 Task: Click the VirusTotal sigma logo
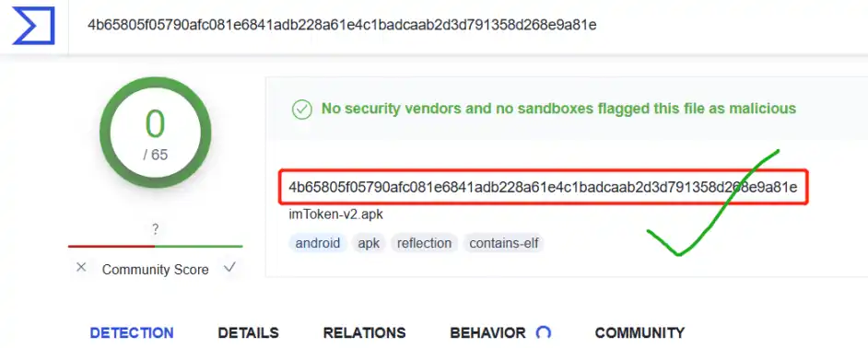(33, 26)
